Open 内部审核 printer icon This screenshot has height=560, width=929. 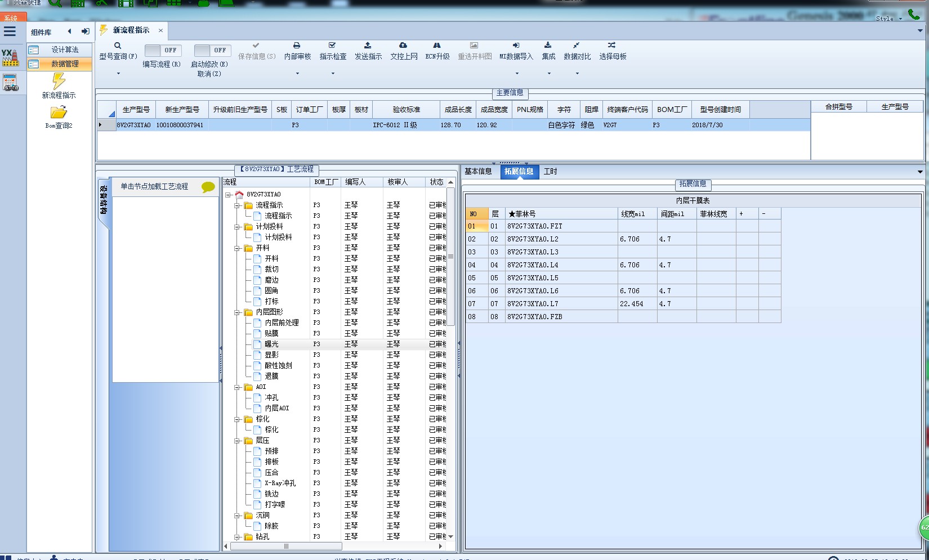[297, 45]
